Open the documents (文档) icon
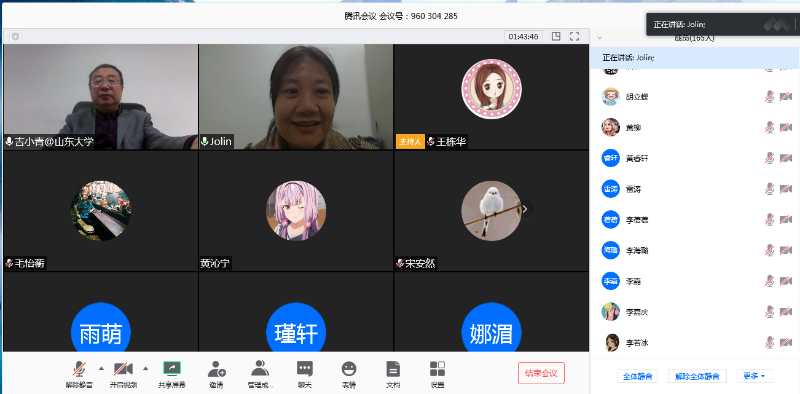800x394 pixels. (x=393, y=375)
